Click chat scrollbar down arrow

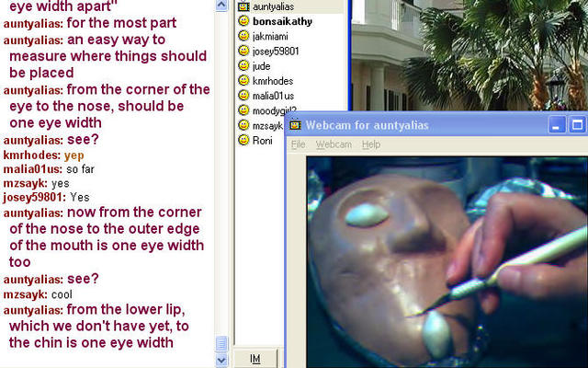coord(221,360)
